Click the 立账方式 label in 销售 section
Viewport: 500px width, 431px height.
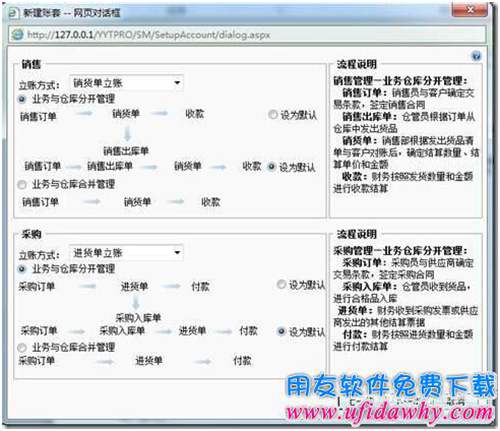(x=39, y=85)
